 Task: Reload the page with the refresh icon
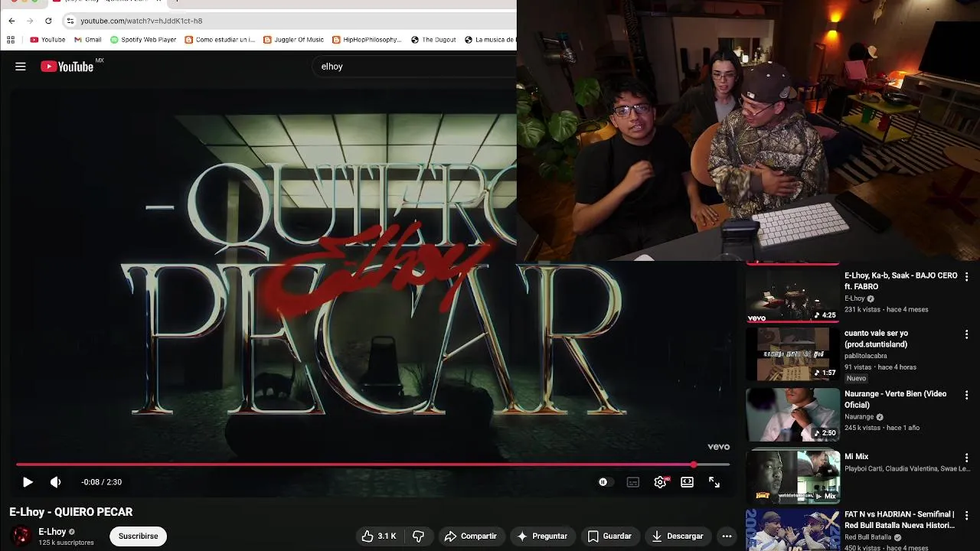(48, 21)
